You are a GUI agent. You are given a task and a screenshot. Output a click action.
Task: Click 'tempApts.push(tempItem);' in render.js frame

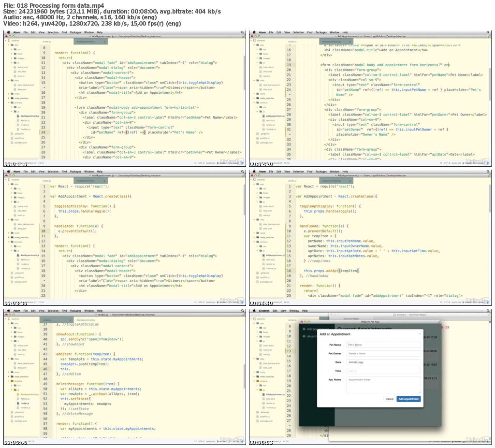pos(85,364)
